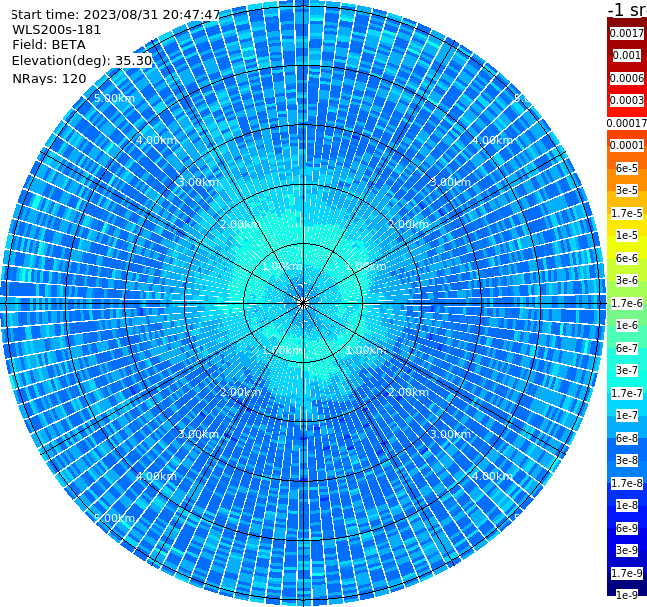Select the 2.00km label in upper-left quadrant

[x=241, y=224]
